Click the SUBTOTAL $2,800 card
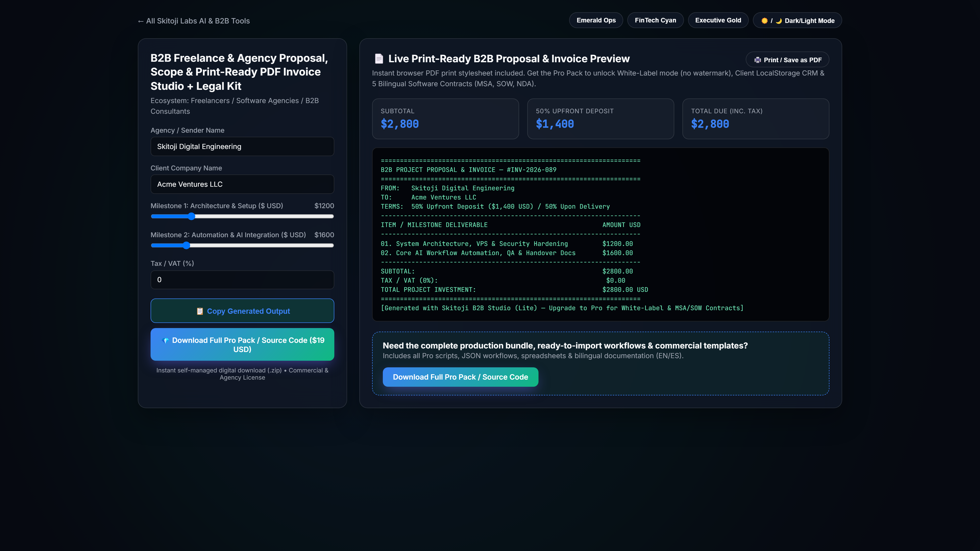980x551 pixels. pyautogui.click(x=445, y=119)
